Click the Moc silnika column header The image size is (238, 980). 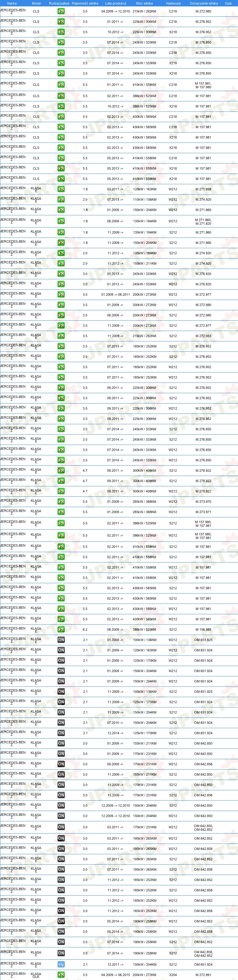pyautogui.click(x=145, y=3)
